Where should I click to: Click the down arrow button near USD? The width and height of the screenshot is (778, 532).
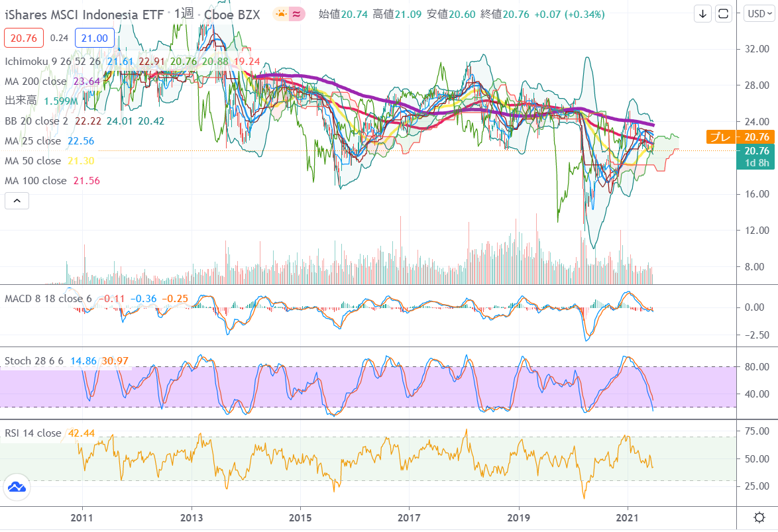tap(702, 14)
